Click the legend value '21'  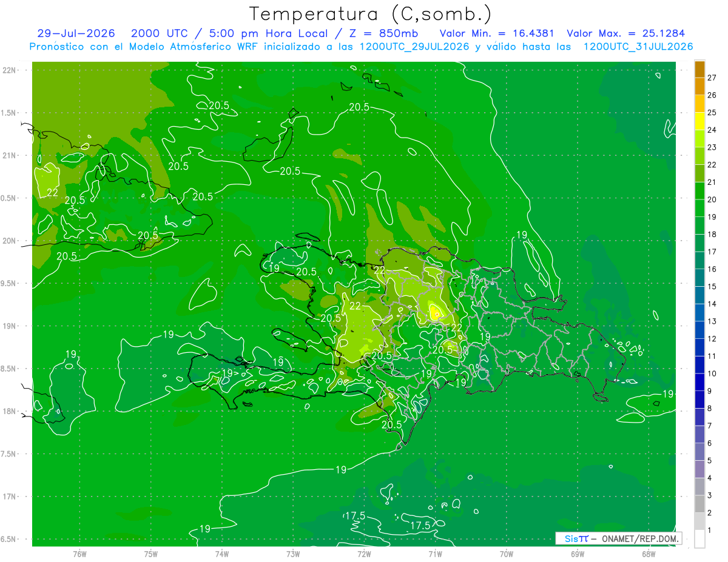tap(712, 182)
